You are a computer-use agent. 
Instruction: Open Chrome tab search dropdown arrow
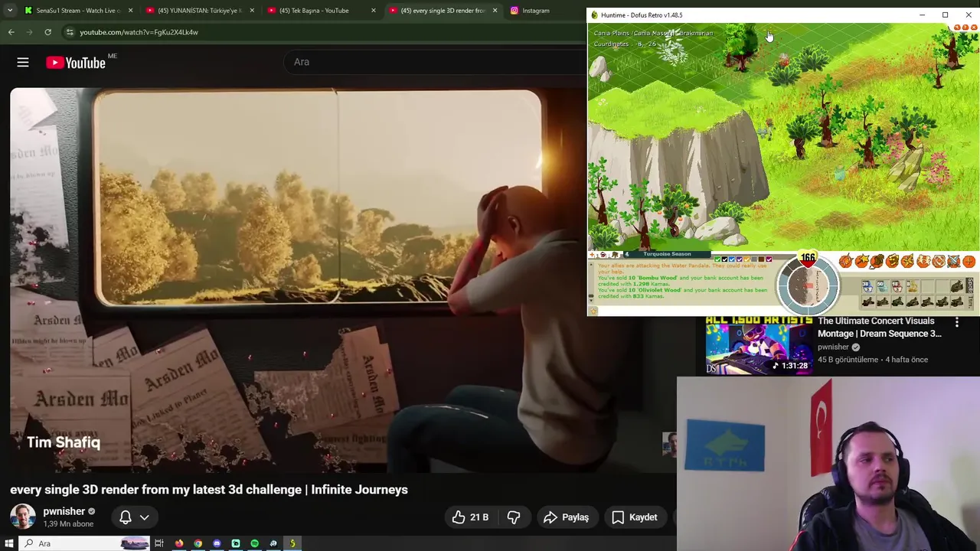point(10,11)
